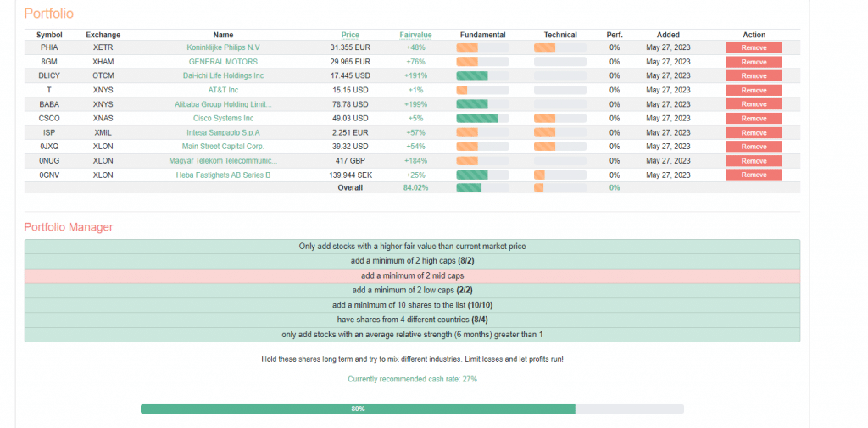868x428 pixels.
Task: Click the 84.02% overall fair value
Action: 415,187
